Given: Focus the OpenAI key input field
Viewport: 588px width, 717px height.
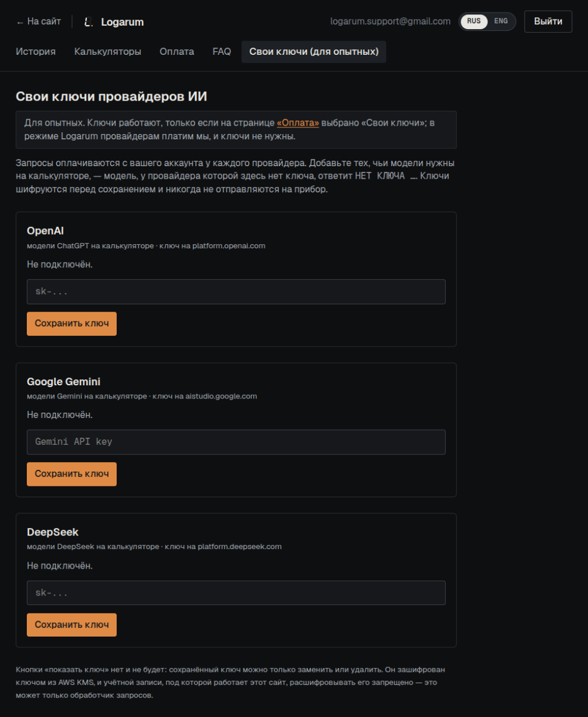Looking at the screenshot, I should tap(236, 292).
